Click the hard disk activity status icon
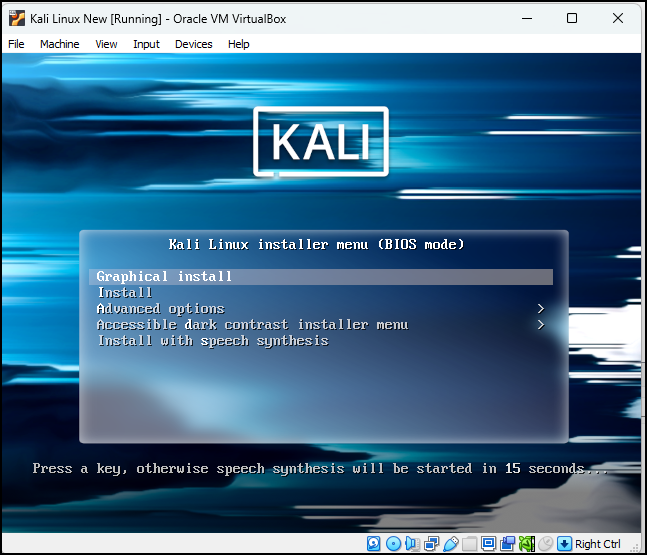 [x=373, y=543]
